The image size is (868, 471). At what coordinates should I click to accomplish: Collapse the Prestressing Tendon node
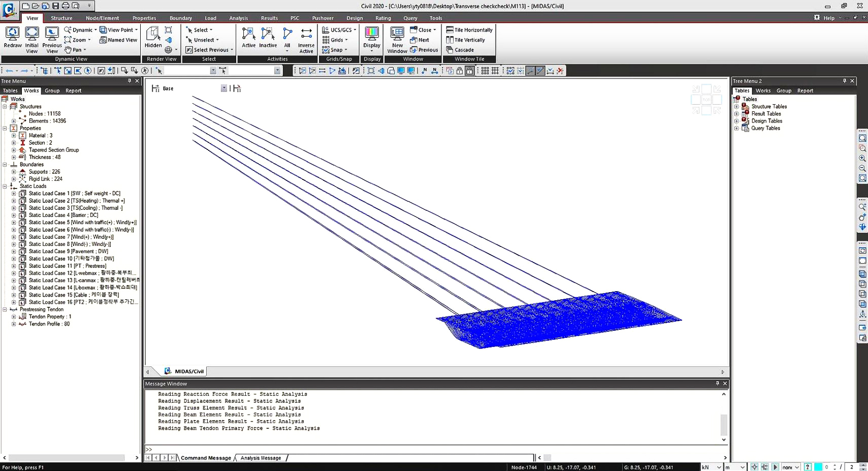pyautogui.click(x=5, y=309)
